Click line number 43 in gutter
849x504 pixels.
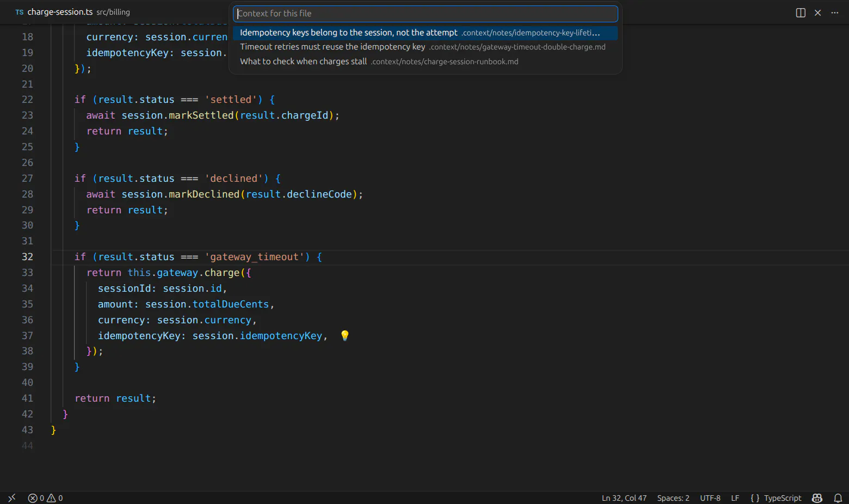pyautogui.click(x=27, y=430)
